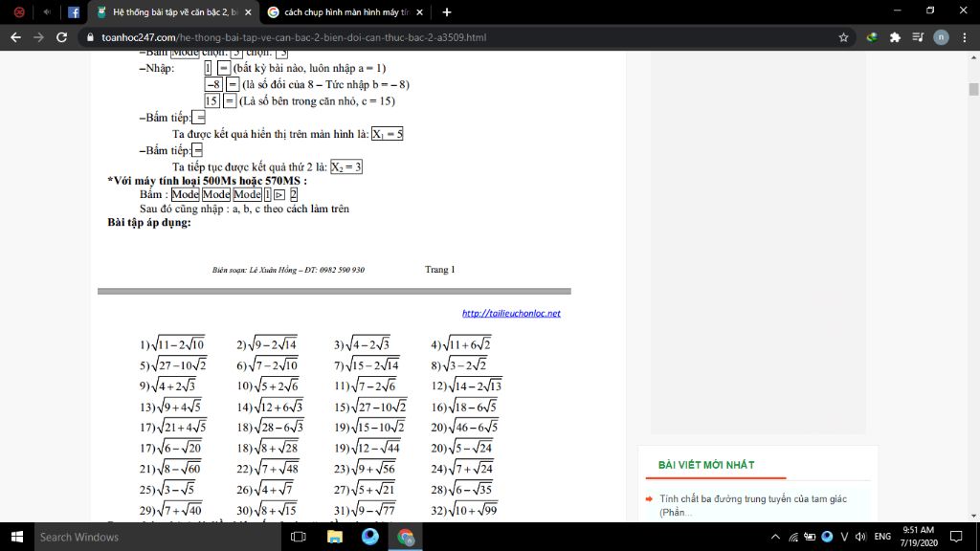Click exercise 32) √(10+√99)

pyautogui.click(x=464, y=509)
